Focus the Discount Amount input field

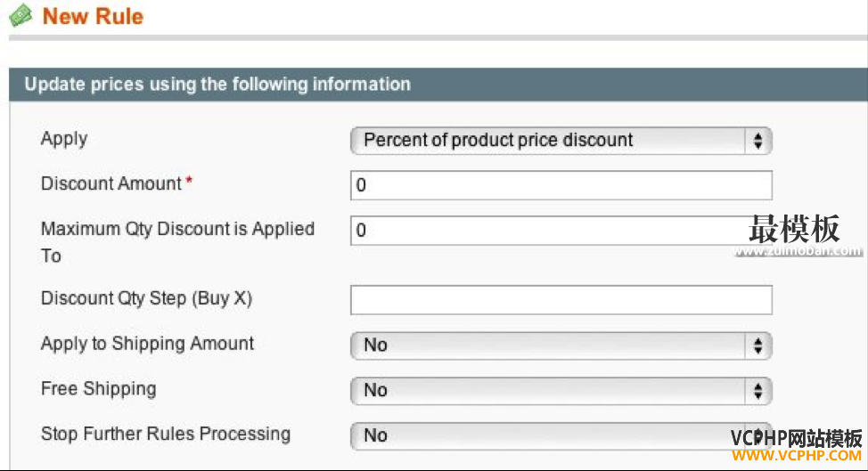[x=561, y=185]
